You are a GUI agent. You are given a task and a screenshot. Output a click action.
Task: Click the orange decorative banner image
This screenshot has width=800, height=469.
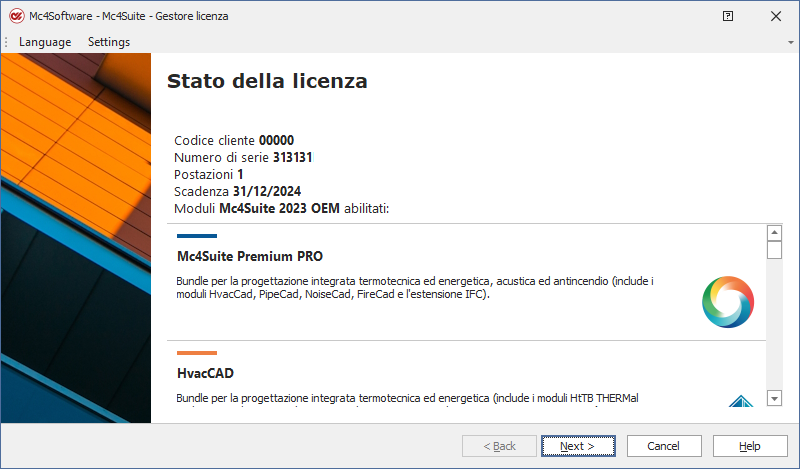point(76,237)
